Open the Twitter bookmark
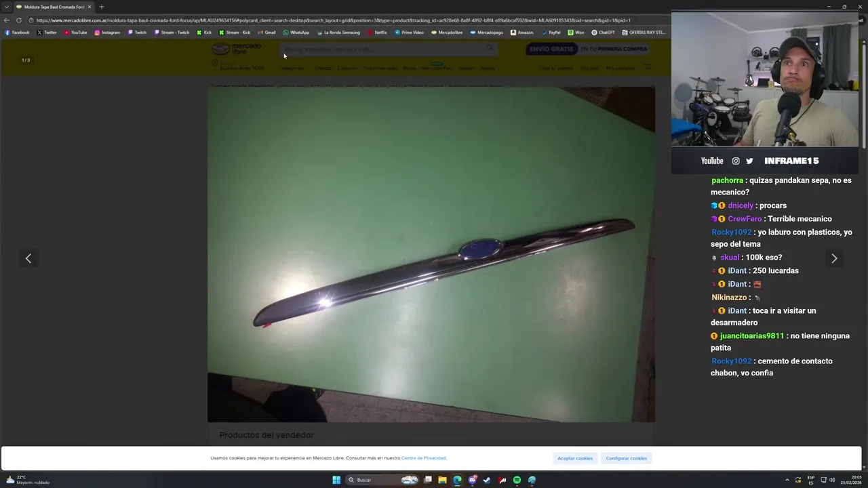868x488 pixels. [x=47, y=33]
